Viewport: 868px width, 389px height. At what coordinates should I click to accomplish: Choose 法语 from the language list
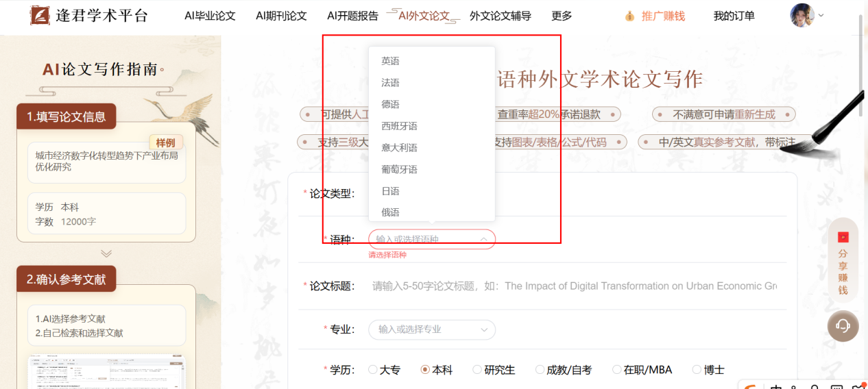(x=432, y=83)
